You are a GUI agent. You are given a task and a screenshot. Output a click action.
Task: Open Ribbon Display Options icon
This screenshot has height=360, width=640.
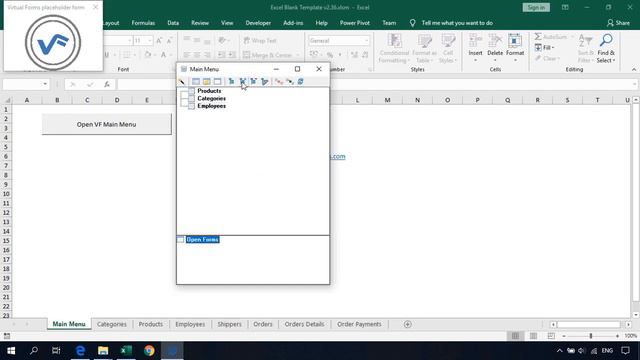(x=565, y=7)
